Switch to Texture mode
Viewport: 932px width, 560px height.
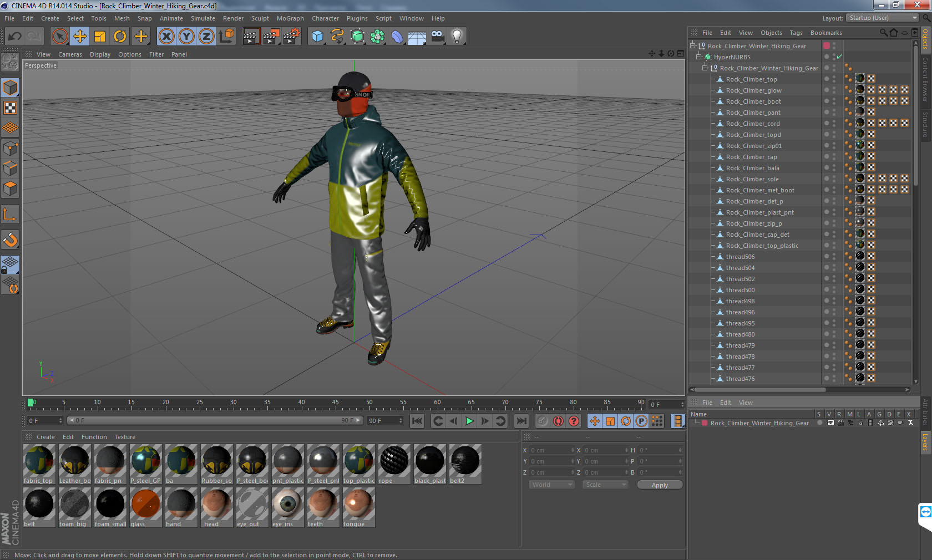(10, 108)
